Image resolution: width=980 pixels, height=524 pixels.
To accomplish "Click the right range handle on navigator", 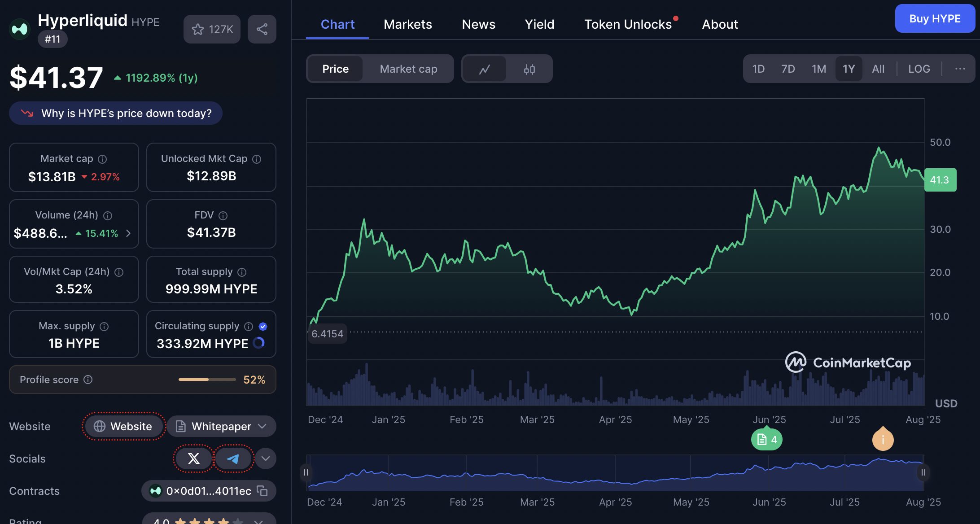I will pos(923,472).
